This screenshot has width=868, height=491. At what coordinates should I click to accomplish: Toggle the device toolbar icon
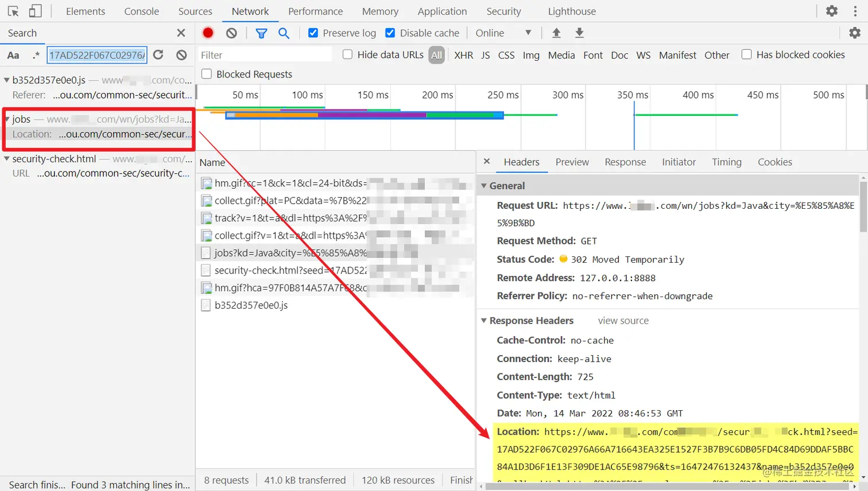[35, 11]
